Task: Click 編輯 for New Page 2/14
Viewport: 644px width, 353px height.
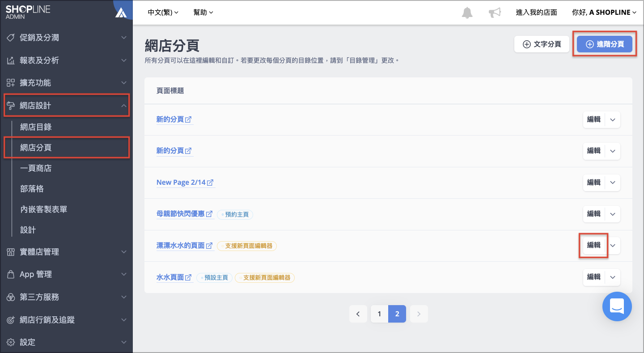Action: 594,183
